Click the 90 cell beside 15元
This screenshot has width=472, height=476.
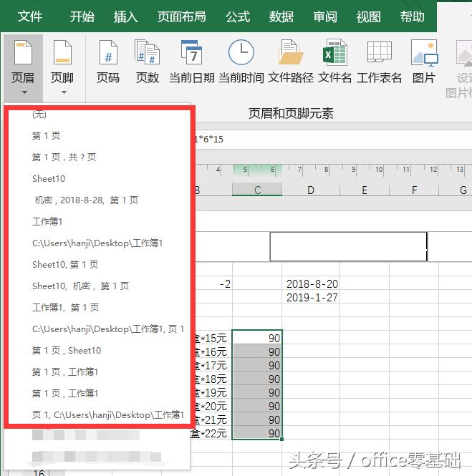pyautogui.click(x=257, y=337)
